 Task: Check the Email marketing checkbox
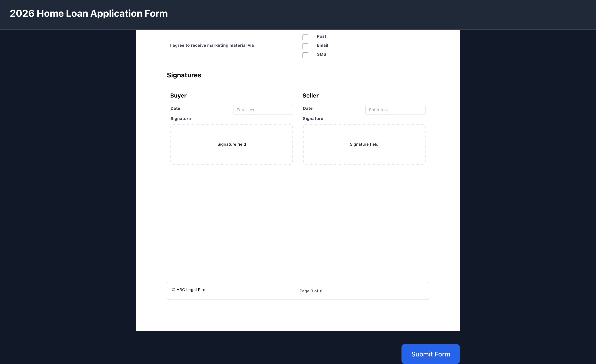(x=305, y=46)
